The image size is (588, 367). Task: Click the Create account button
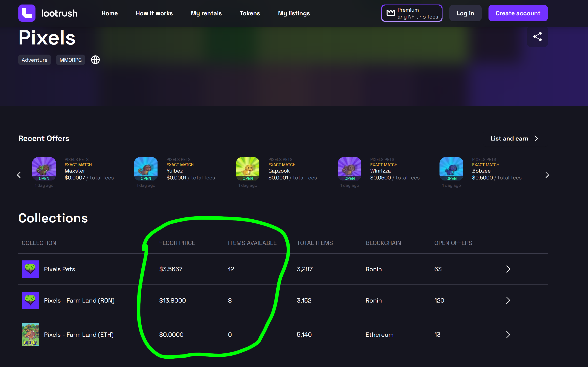[518, 13]
